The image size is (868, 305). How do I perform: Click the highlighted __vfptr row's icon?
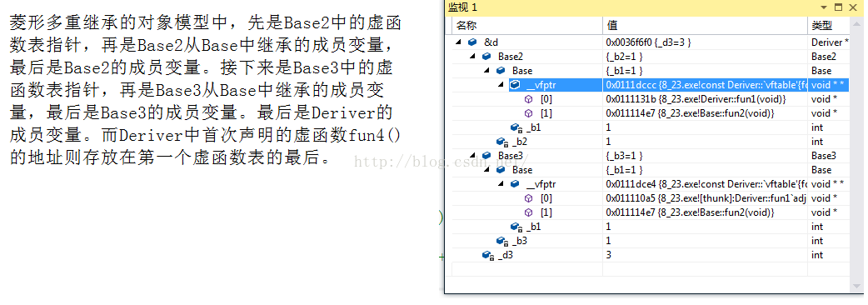tap(515, 85)
